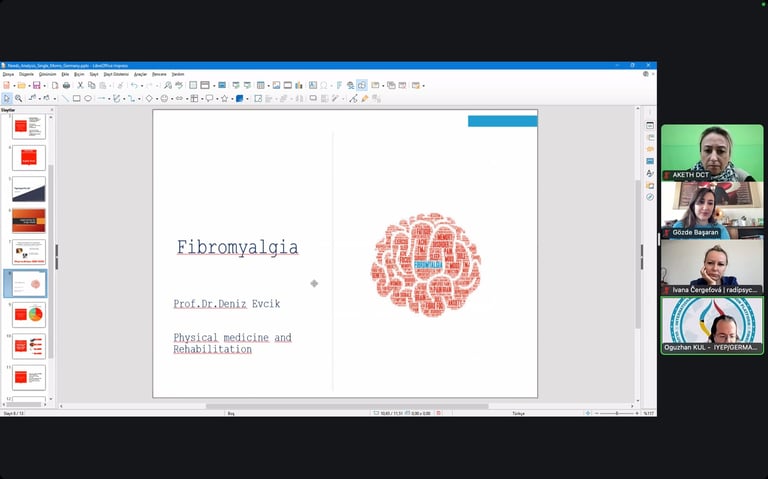The width and height of the screenshot is (768, 479).
Task: Toggle the highlighted Show Draw Functions icon
Action: point(362,85)
